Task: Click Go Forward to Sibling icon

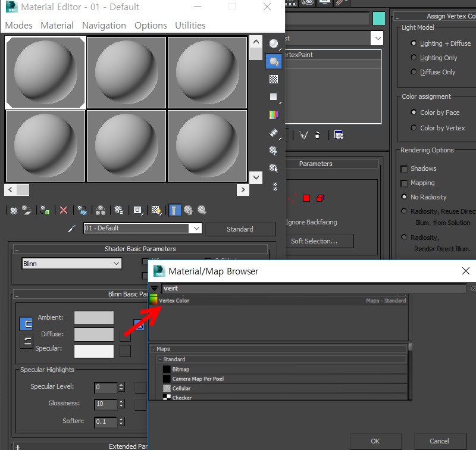Action: click(202, 211)
